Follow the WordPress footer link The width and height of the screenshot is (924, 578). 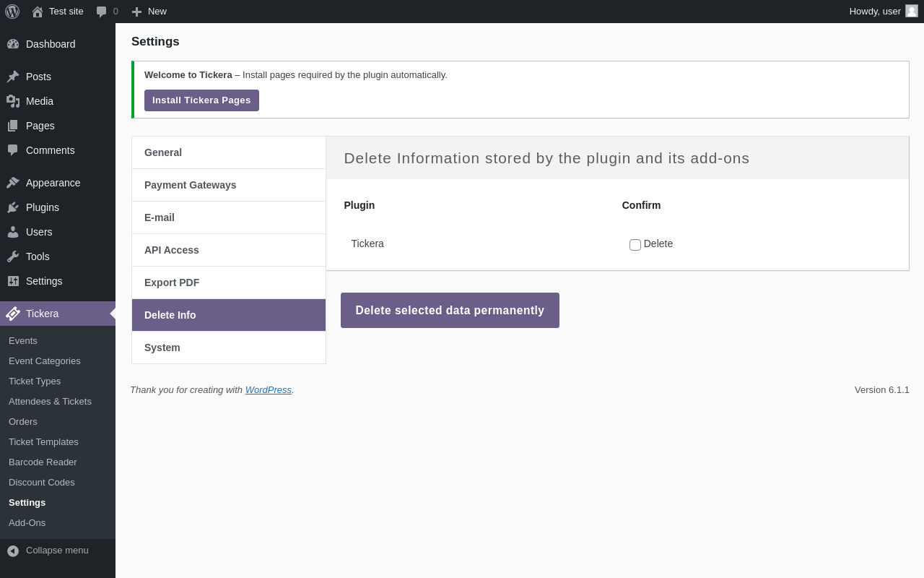click(268, 390)
